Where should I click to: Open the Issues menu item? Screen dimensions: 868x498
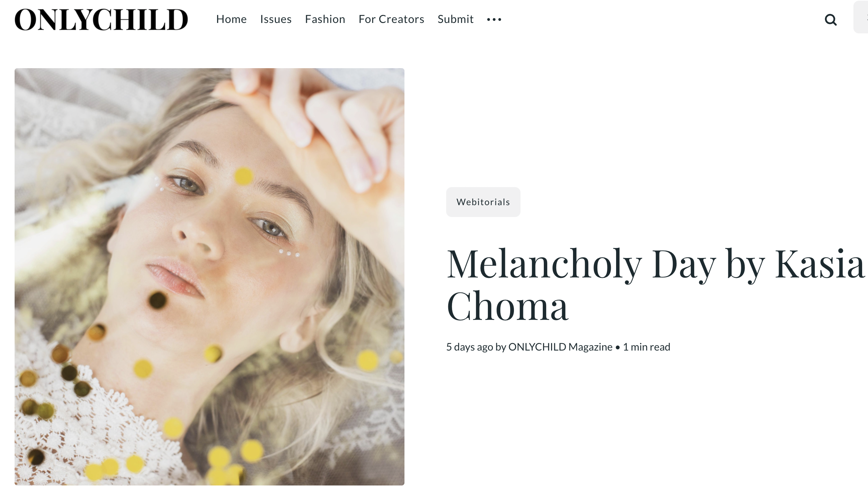click(x=276, y=19)
